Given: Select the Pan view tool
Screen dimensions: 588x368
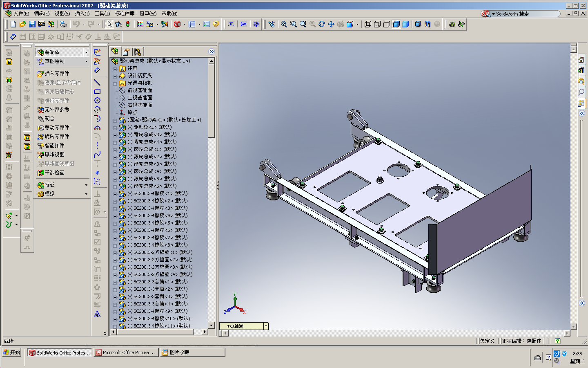Looking at the screenshot, I should pyautogui.click(x=331, y=24).
